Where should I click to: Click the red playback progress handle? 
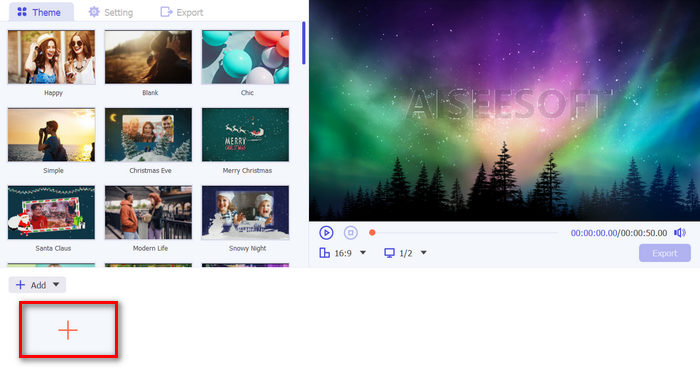tap(372, 232)
